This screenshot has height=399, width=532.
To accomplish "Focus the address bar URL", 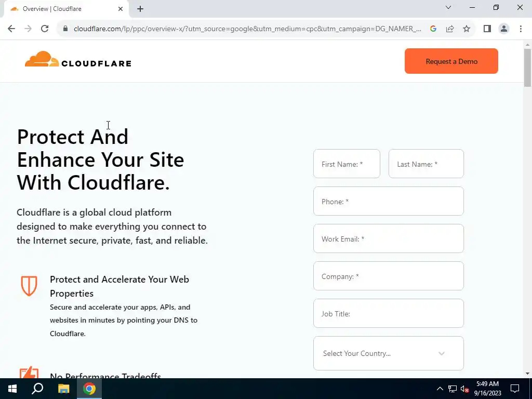I will [x=247, y=29].
